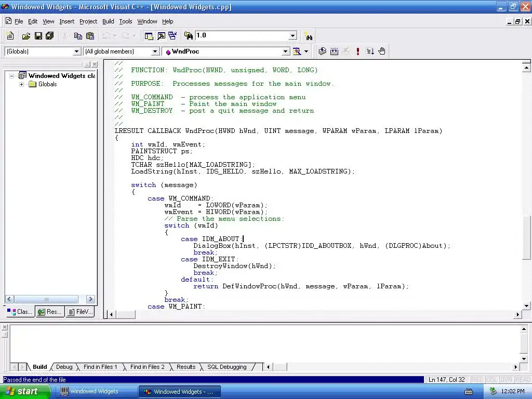Click the taskbar keyboard icon
The height and width of the screenshot is (399, 532).
pyautogui.click(x=469, y=392)
